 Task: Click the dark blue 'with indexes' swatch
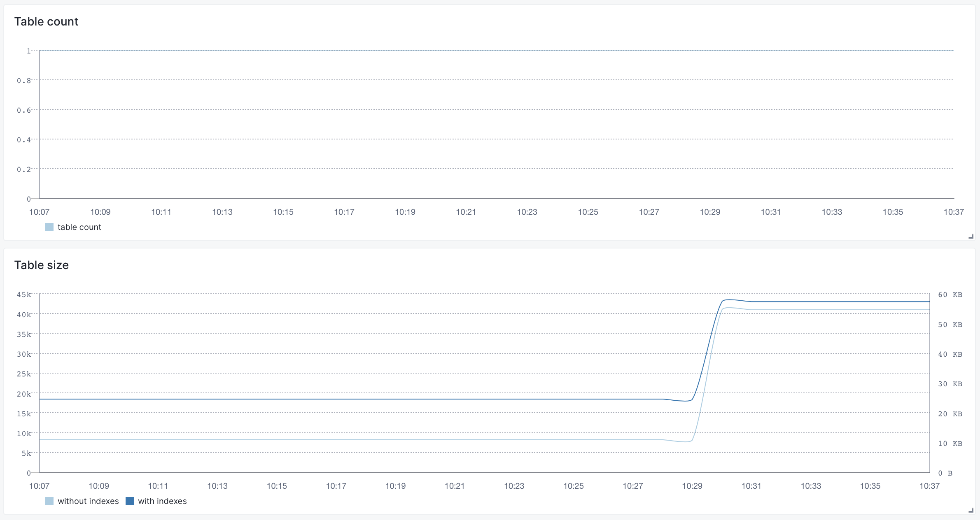(130, 501)
